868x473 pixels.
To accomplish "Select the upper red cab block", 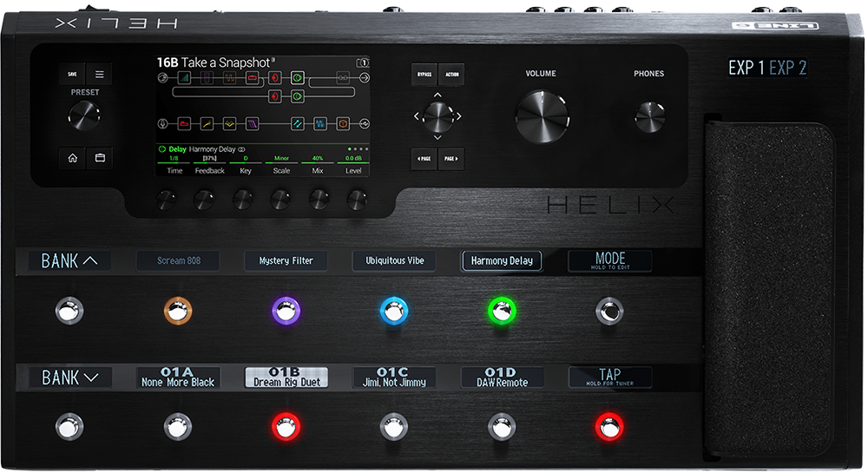I will (x=274, y=78).
